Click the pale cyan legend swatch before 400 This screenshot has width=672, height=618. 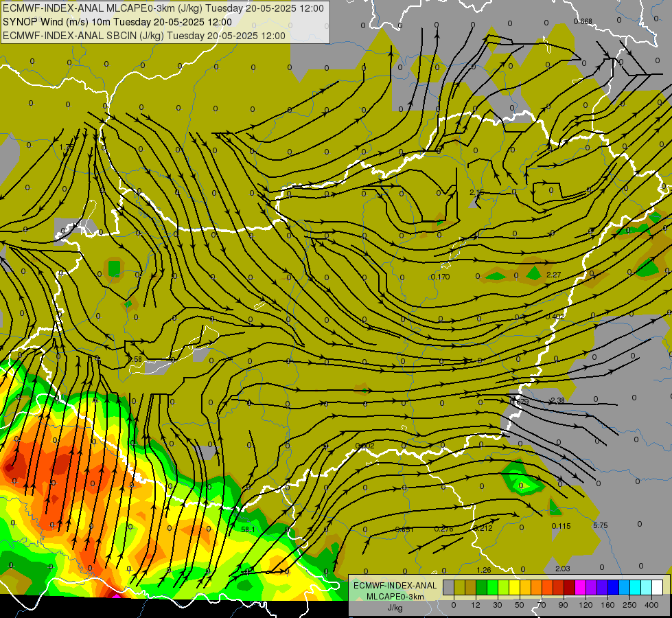tap(647, 587)
